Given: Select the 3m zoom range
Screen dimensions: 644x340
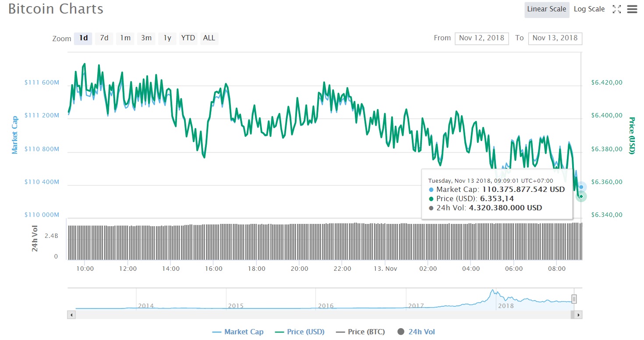Looking at the screenshot, I should coord(146,38).
